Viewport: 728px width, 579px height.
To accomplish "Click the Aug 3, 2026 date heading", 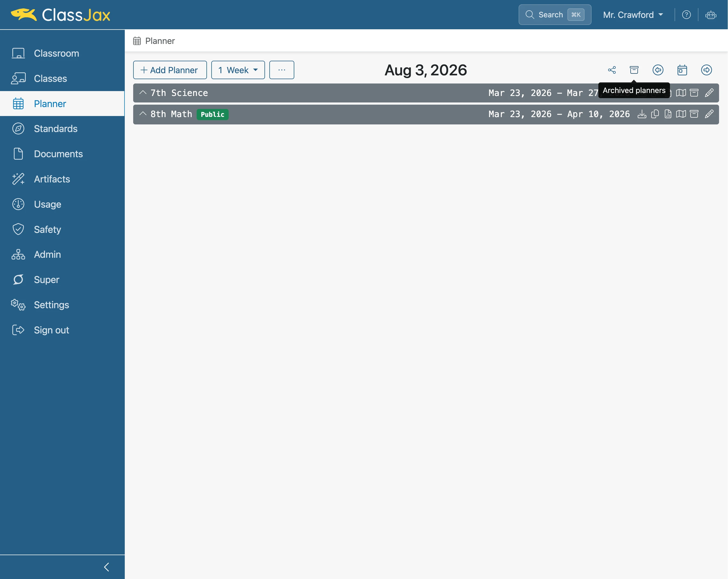I will coord(426,70).
